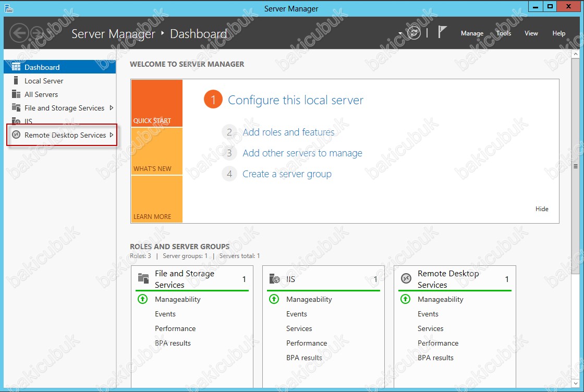Go forward with the header forward arrow
This screenshot has height=392, width=584.
38,33
